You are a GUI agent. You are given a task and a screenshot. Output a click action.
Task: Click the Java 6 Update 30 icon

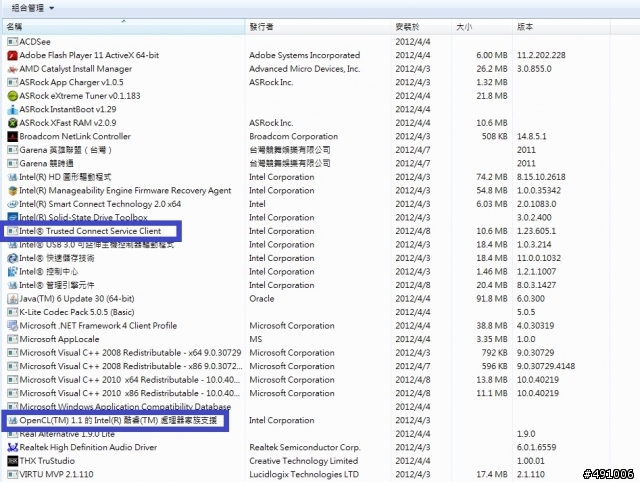click(x=13, y=299)
